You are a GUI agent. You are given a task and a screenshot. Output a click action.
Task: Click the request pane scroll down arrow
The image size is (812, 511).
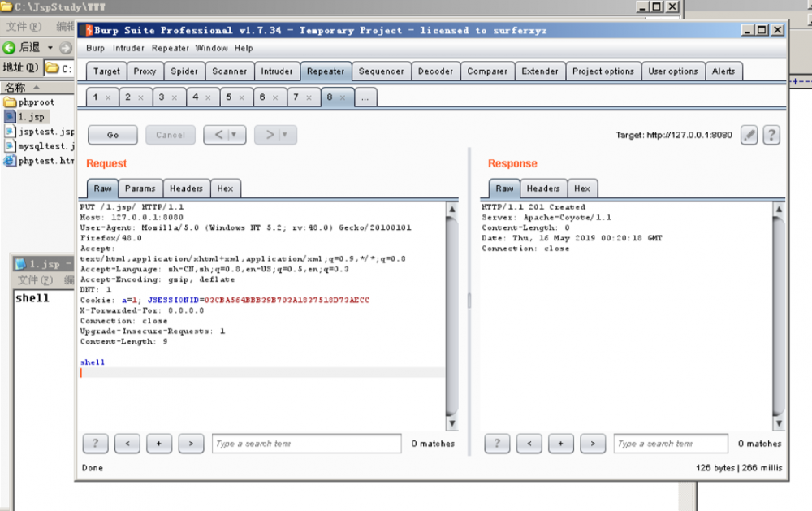(x=452, y=423)
